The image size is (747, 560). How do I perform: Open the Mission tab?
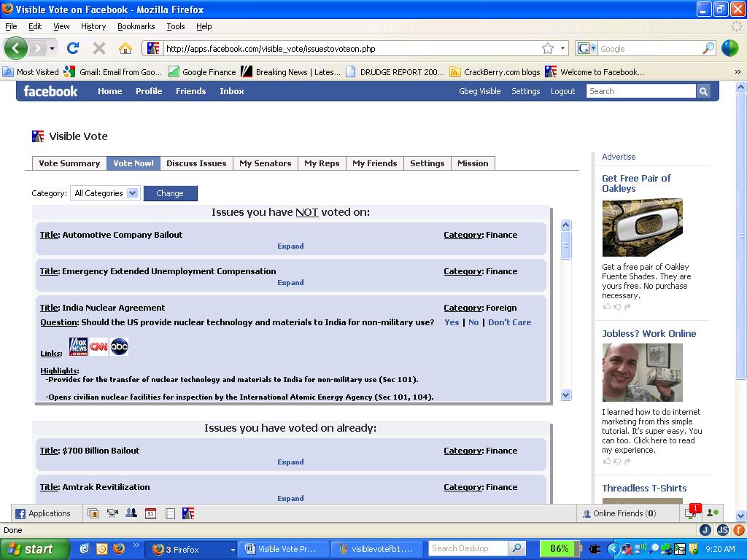473,163
